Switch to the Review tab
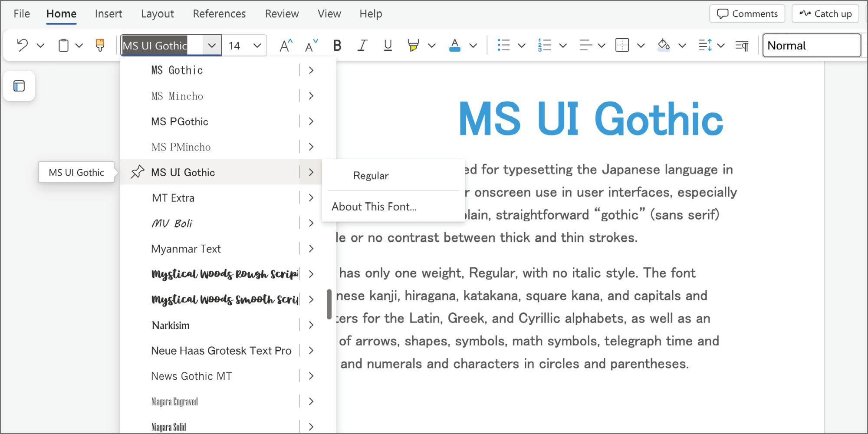 pos(282,14)
